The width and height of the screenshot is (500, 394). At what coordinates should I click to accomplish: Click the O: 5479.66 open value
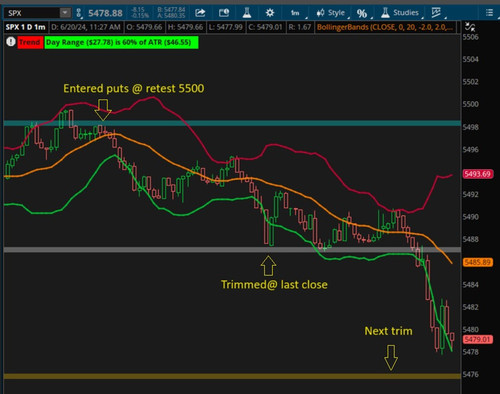[x=144, y=27]
